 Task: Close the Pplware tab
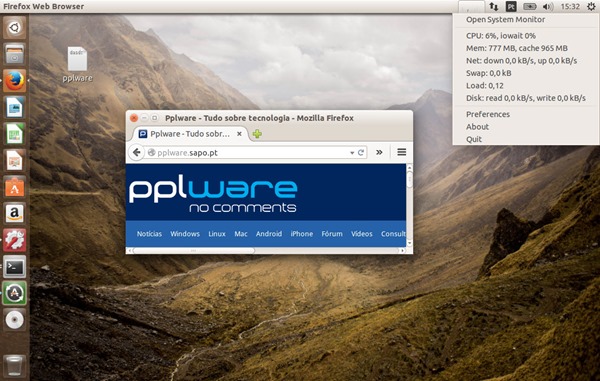[239, 134]
